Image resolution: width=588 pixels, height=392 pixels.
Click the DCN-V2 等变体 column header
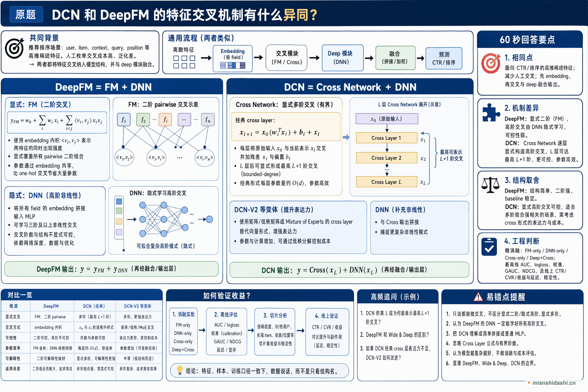point(138,306)
